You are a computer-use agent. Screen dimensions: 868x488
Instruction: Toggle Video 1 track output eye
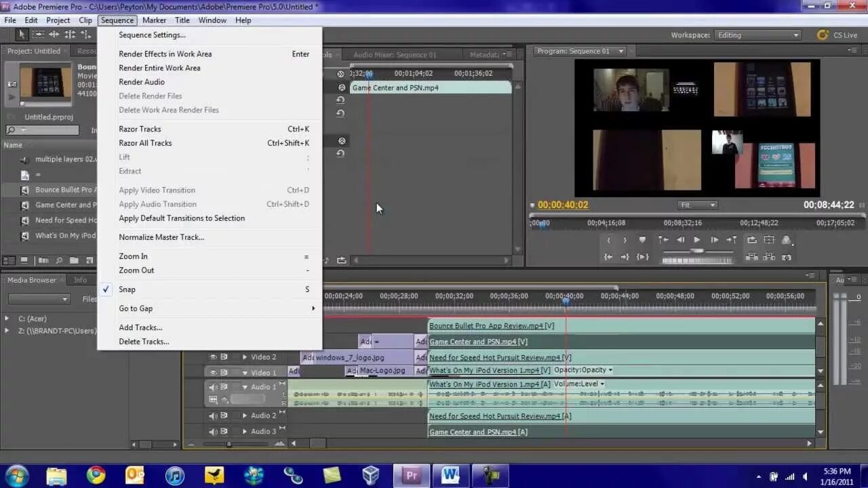pos(213,373)
